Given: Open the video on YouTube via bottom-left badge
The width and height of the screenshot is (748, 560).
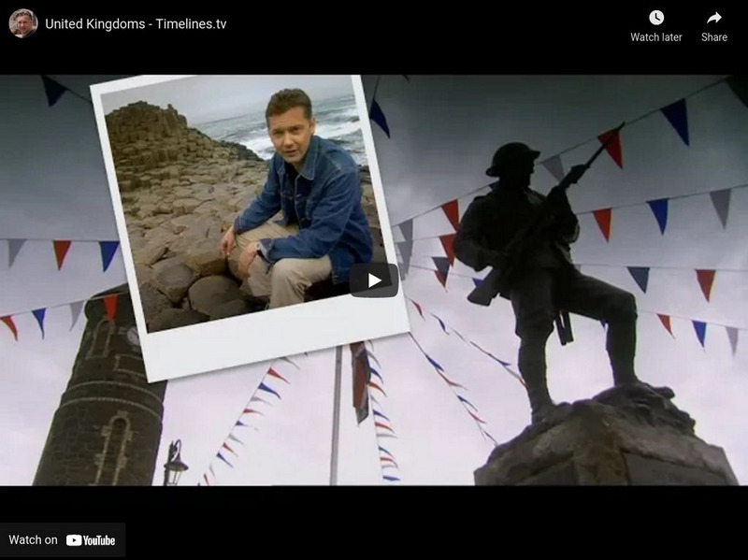Looking at the screenshot, I should point(61,538).
